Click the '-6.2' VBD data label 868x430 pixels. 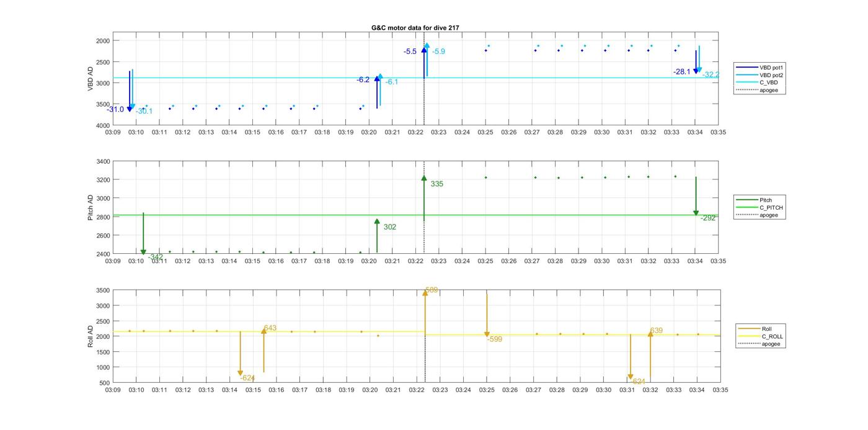[x=363, y=80]
